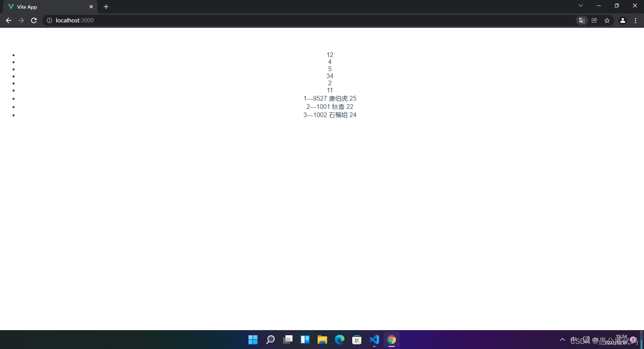
Task: Launch File Explorer from taskbar
Action: [322, 340]
